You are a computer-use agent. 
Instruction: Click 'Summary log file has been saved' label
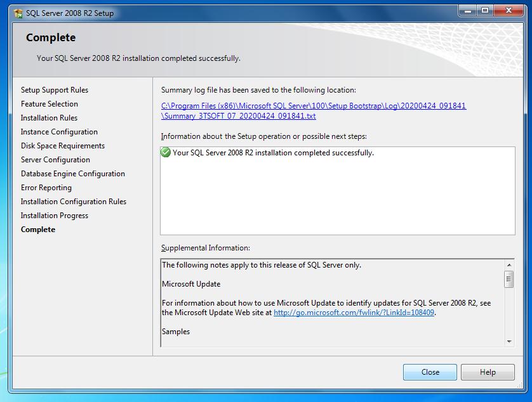[x=258, y=90]
